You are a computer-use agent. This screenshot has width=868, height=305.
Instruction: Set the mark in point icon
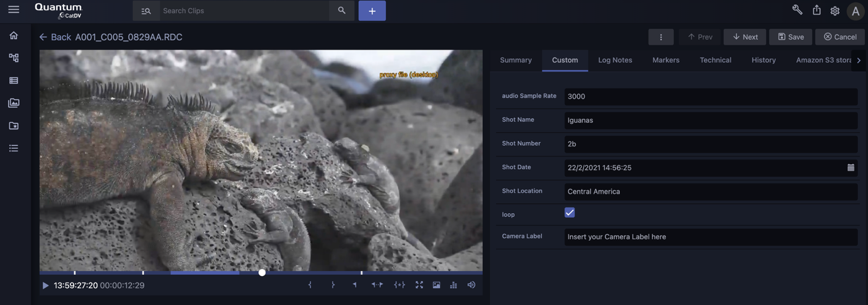point(310,285)
